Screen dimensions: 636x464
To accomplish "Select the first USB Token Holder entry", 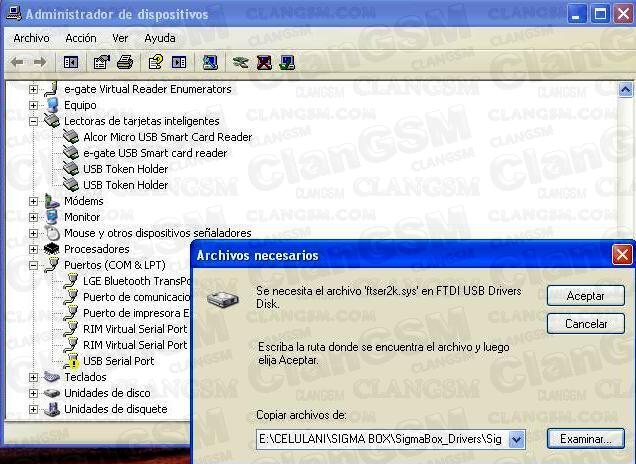I will click(x=125, y=169).
